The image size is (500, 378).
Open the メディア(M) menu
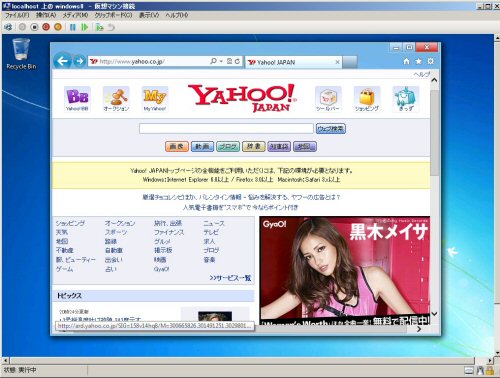(75, 15)
